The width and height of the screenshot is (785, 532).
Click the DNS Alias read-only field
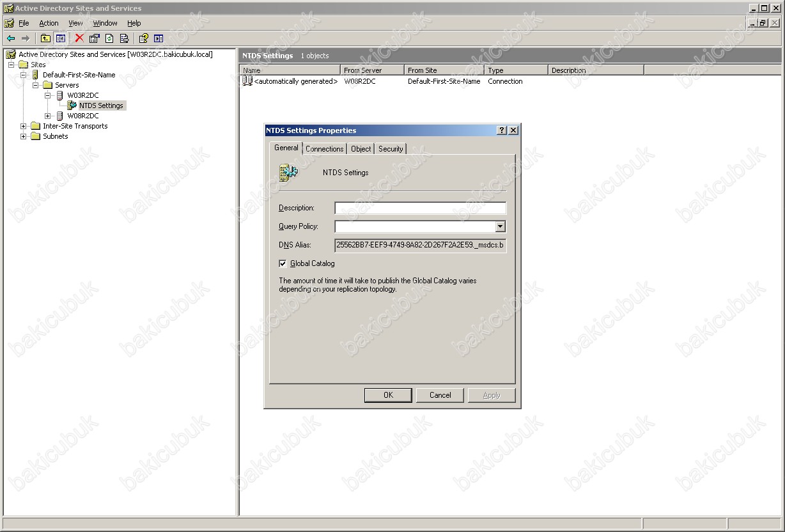click(x=421, y=245)
